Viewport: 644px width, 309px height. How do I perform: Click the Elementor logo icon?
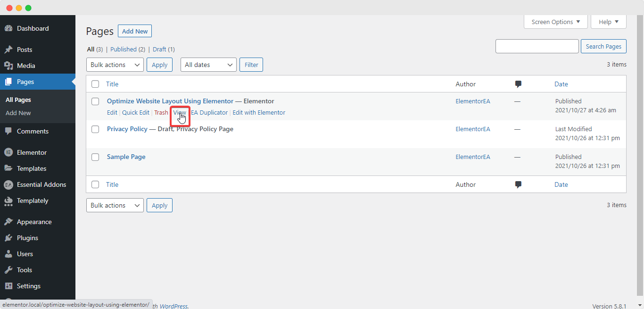pos(8,152)
